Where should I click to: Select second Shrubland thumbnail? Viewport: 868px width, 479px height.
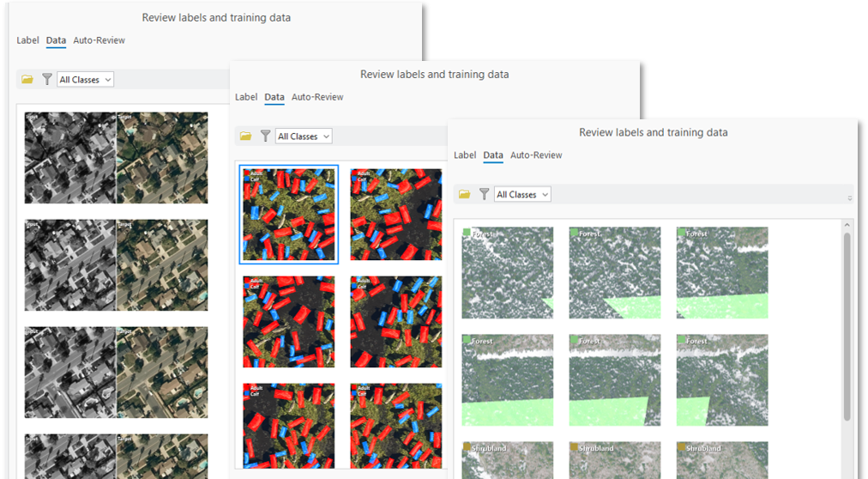click(x=615, y=460)
